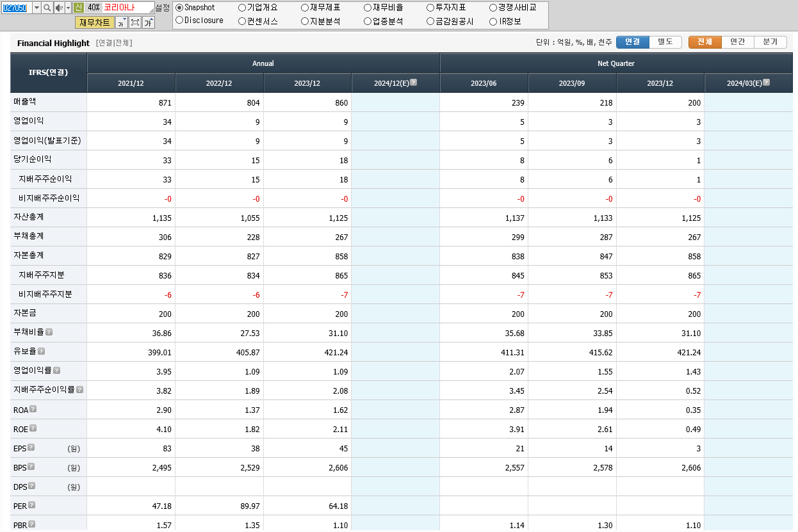This screenshot has height=532, width=798.
Task: Click the 영업이익(발표기준) row label
Action: [x=47, y=140]
